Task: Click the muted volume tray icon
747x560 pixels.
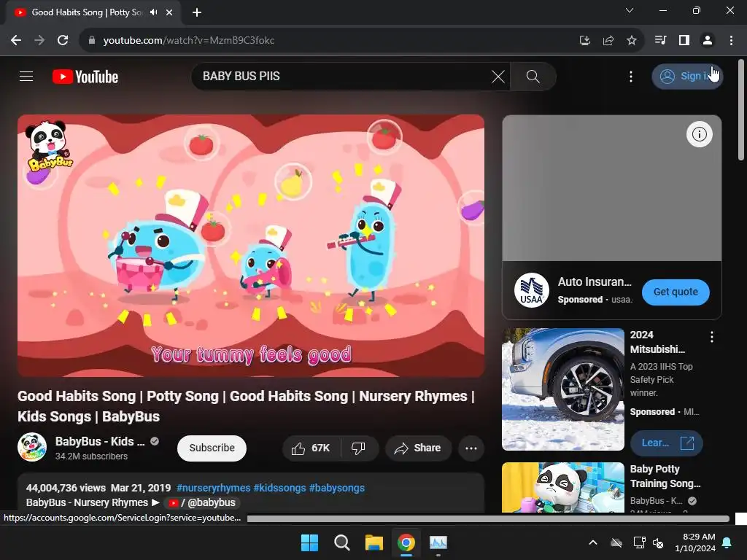Action: (x=658, y=542)
